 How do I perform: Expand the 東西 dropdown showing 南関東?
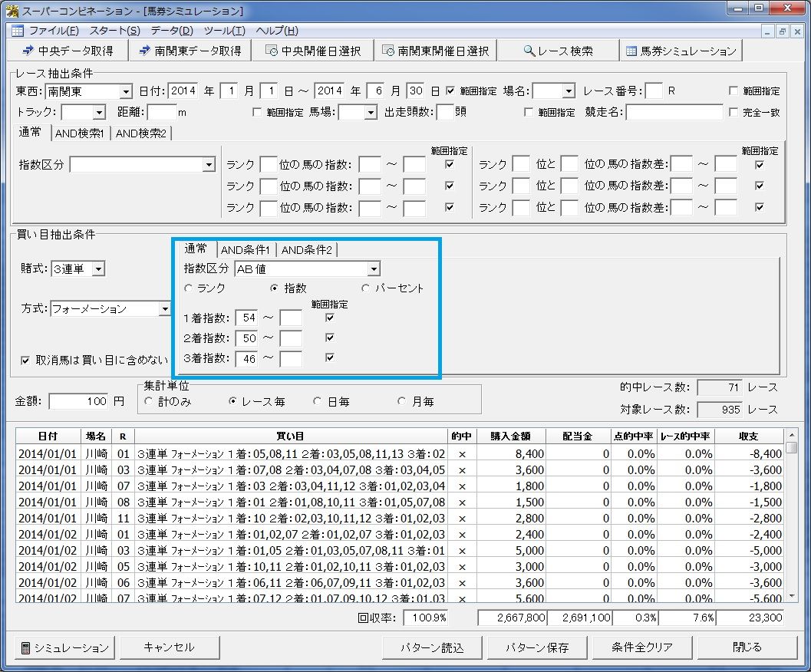126,92
